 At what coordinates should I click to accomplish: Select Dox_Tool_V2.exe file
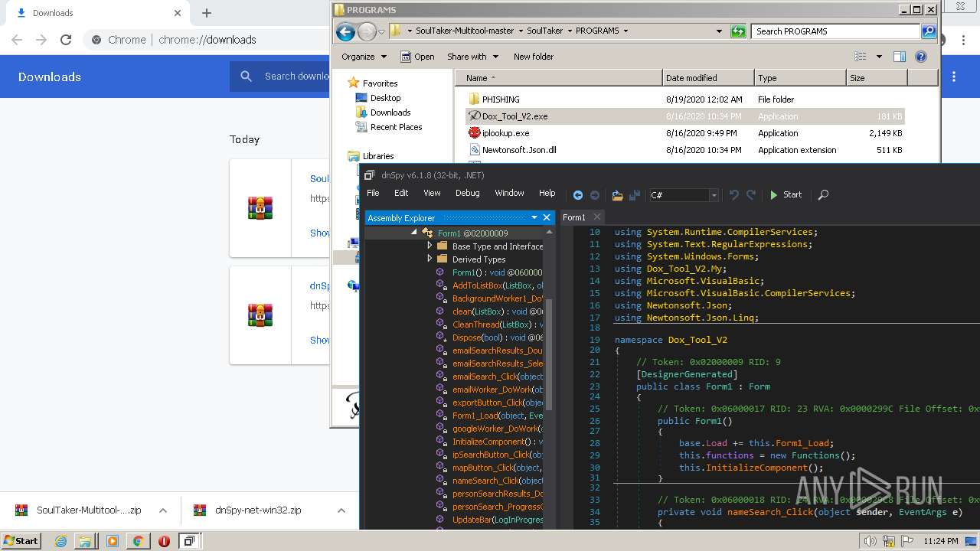point(514,116)
